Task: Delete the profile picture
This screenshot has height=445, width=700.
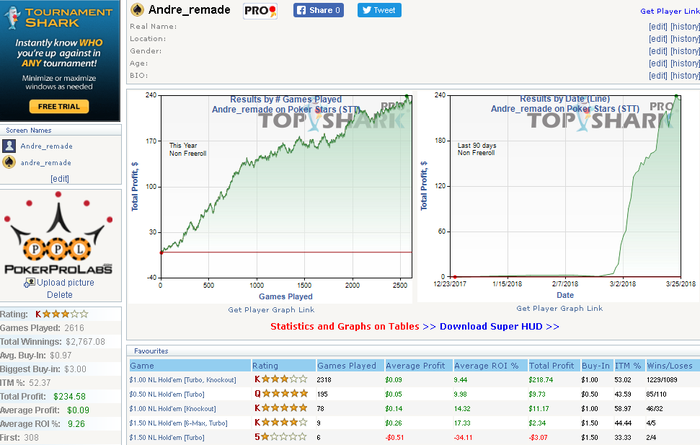Action: point(60,295)
